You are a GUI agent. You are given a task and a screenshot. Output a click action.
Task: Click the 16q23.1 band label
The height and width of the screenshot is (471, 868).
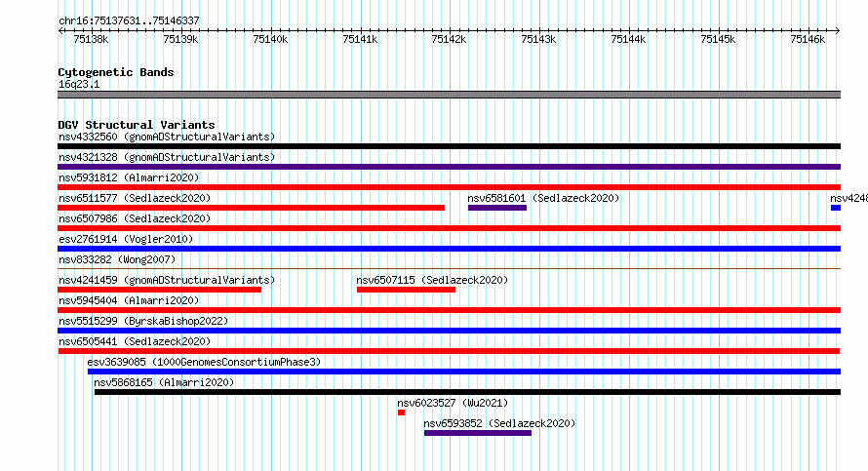[x=79, y=84]
